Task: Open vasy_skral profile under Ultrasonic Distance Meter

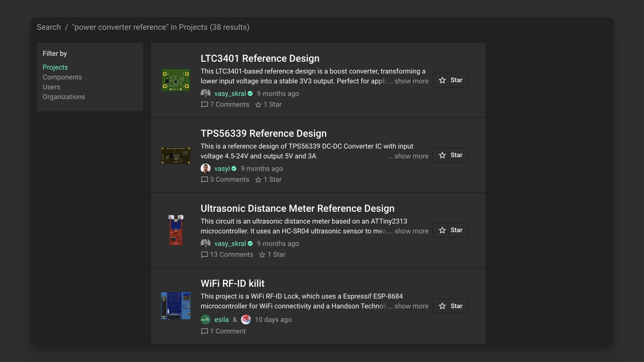Action: click(230, 243)
